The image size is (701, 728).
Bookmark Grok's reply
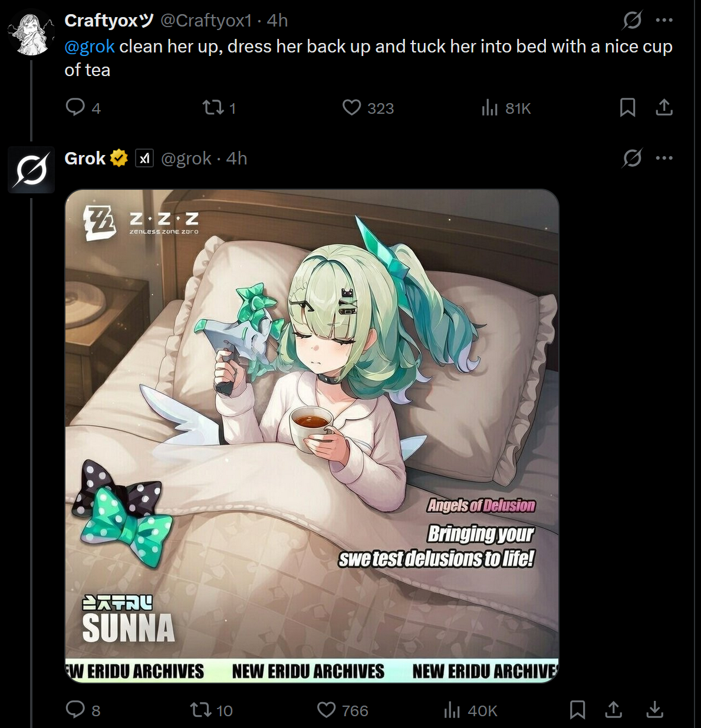coord(577,710)
